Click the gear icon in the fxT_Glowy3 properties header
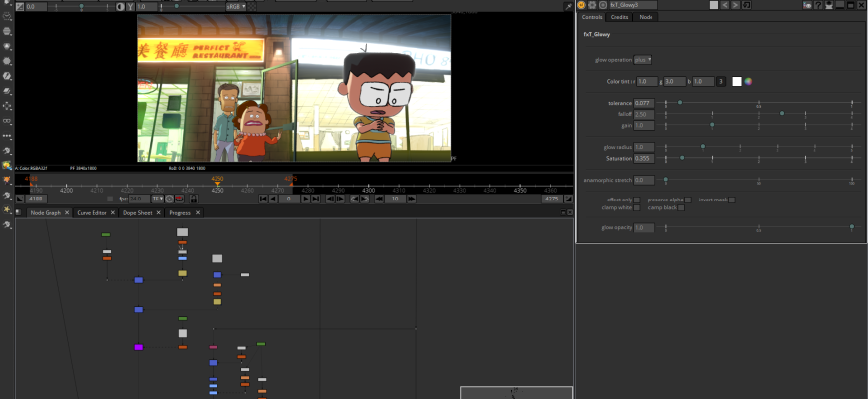This screenshot has height=399, width=868. click(592, 5)
